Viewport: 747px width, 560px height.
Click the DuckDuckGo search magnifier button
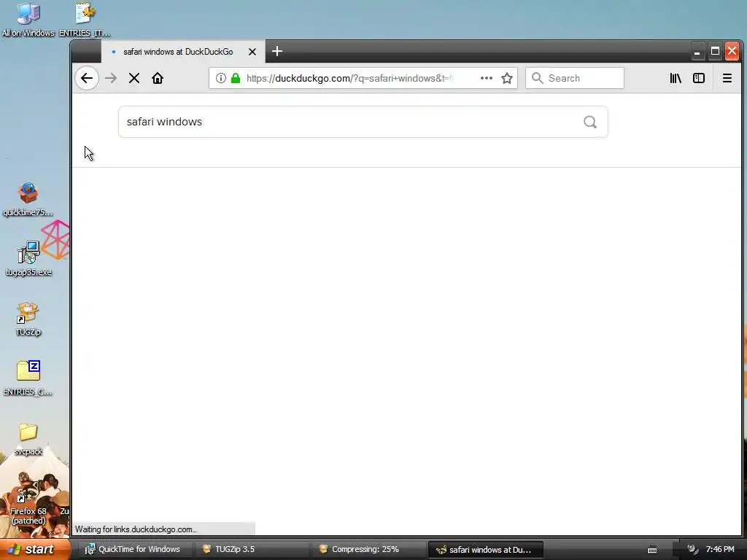[589, 122]
